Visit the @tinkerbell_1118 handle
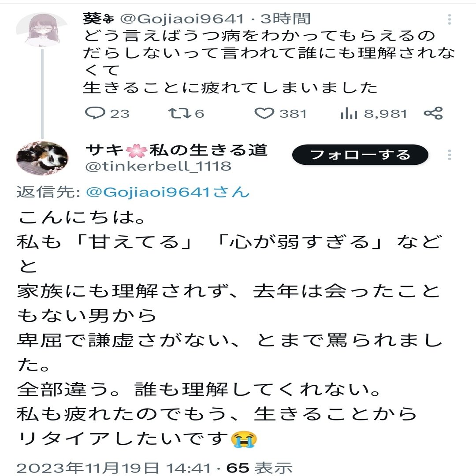 coord(158,166)
